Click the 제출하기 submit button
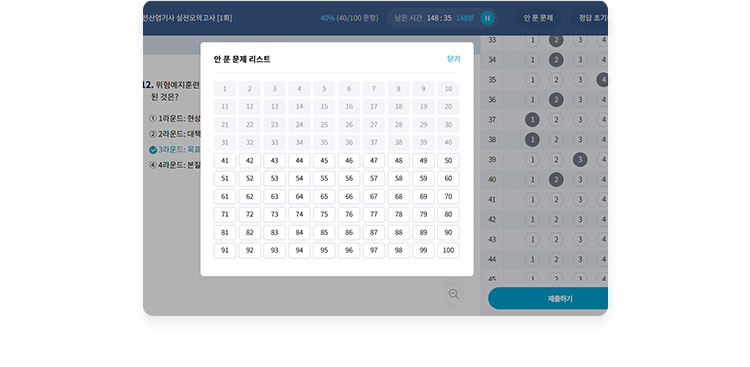This screenshot has width=750, height=367. coord(548,299)
